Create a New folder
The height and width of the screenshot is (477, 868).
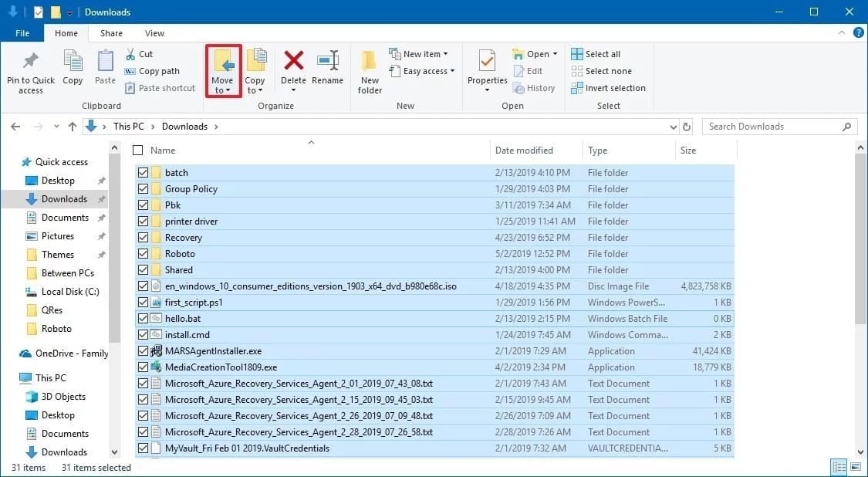369,69
